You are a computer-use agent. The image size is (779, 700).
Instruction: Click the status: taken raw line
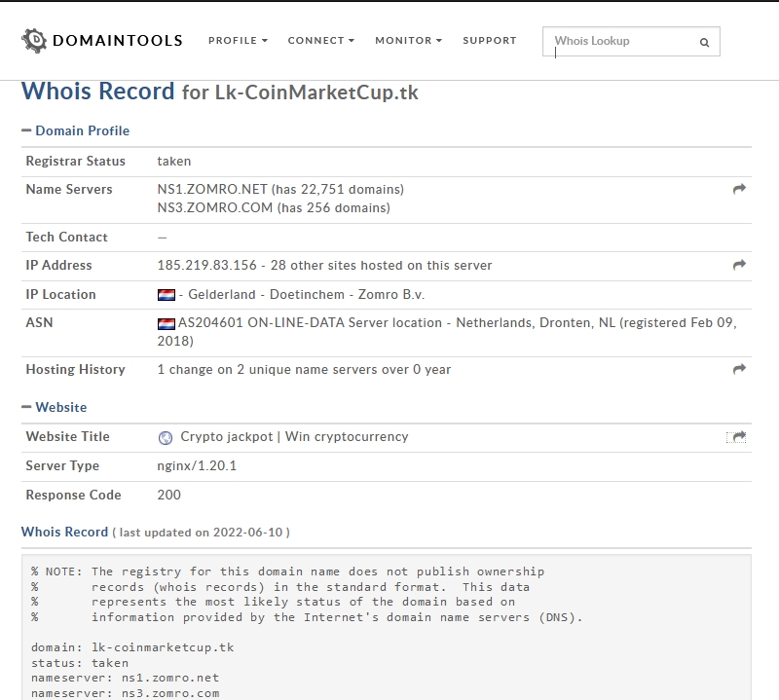click(80, 663)
